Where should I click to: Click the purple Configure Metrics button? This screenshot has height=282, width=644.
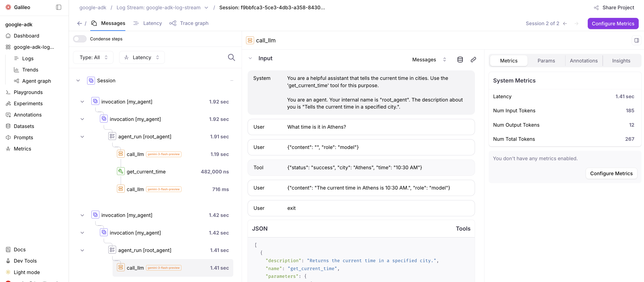[x=613, y=23]
